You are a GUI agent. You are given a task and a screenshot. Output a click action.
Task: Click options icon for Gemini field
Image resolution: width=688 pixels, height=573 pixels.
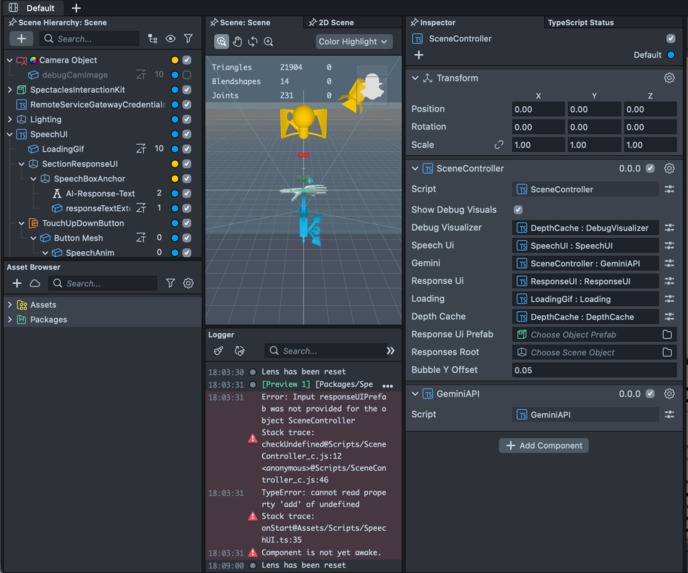coord(669,263)
